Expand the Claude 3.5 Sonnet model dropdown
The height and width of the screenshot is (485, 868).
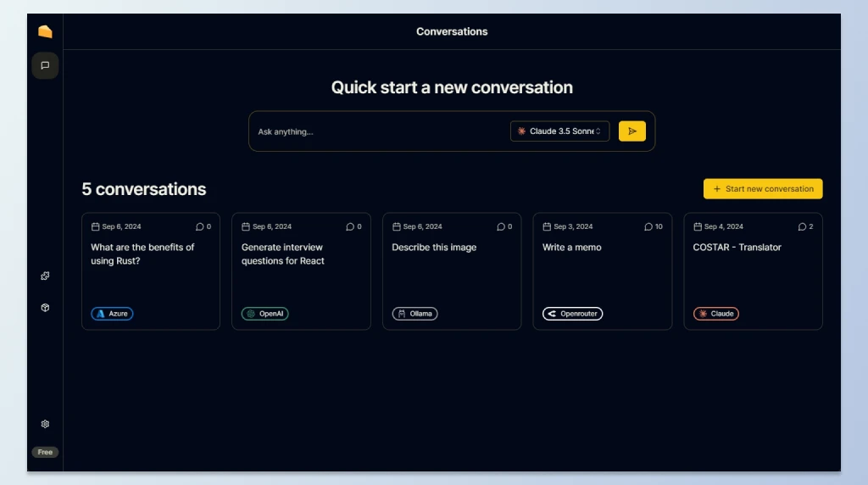click(x=559, y=131)
